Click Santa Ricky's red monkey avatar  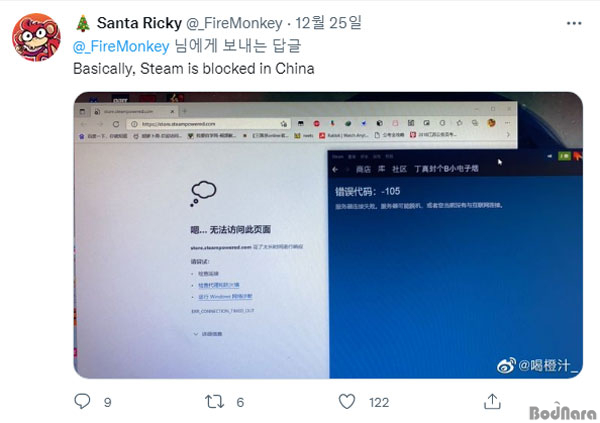36,37
